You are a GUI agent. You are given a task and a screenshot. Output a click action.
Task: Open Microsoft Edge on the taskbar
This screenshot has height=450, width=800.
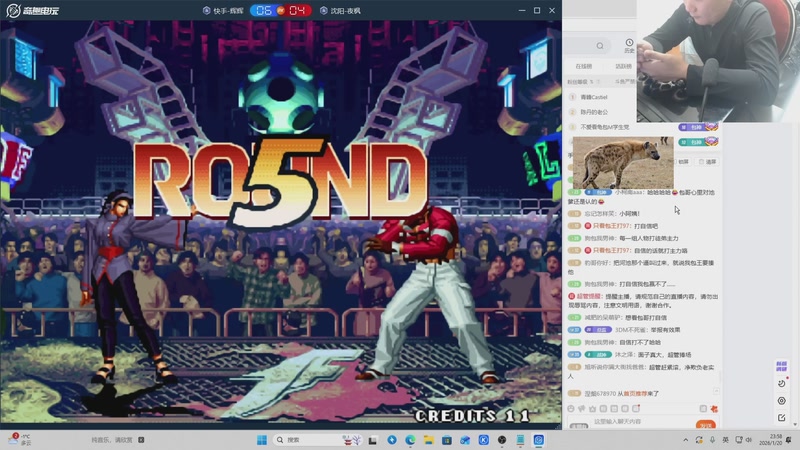(410, 440)
